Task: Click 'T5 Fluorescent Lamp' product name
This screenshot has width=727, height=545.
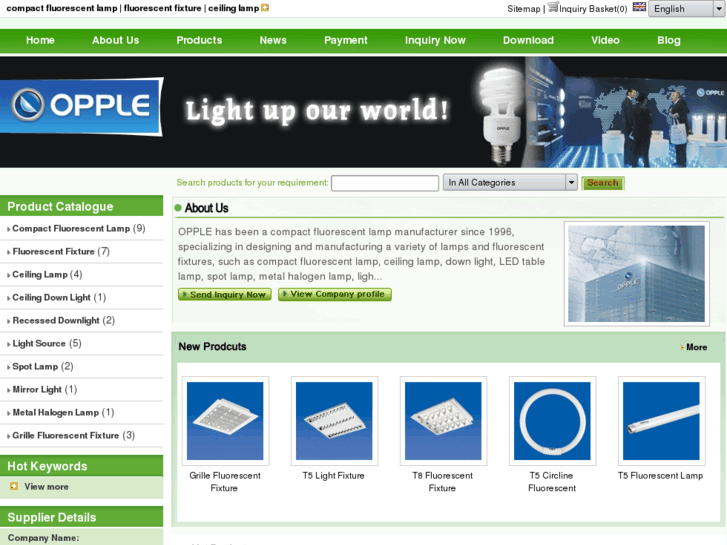Action: click(661, 476)
